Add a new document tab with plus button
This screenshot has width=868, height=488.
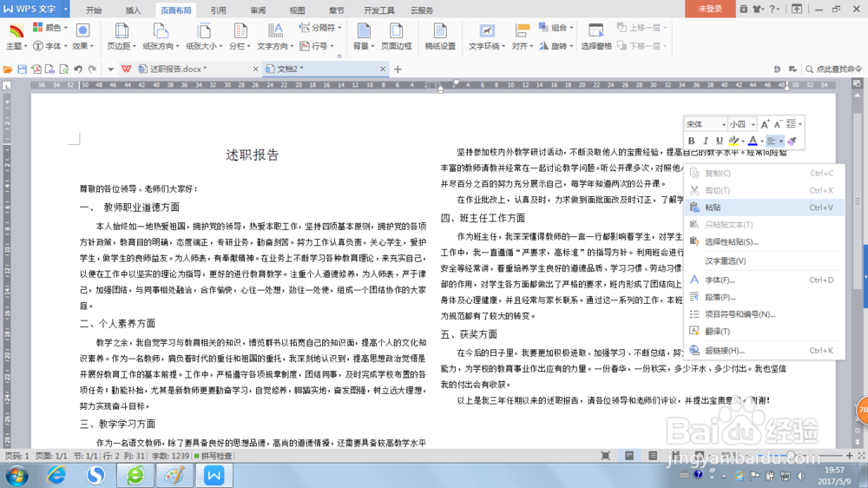click(398, 69)
